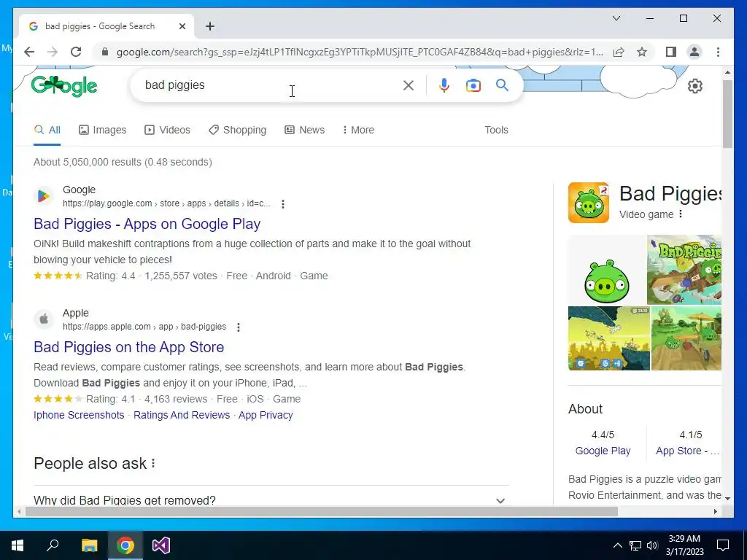Viewport: 747px width, 560px height.
Task: Click the Google shamrock logo
Action: coord(64,86)
